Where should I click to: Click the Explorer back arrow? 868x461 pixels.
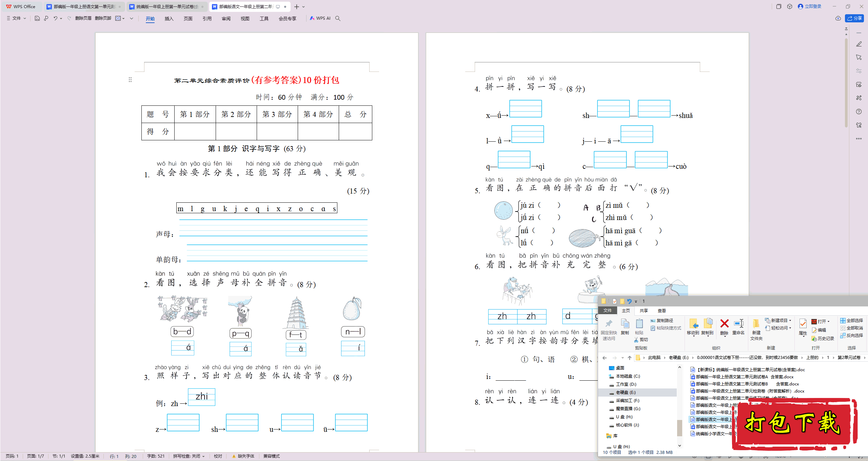605,358
